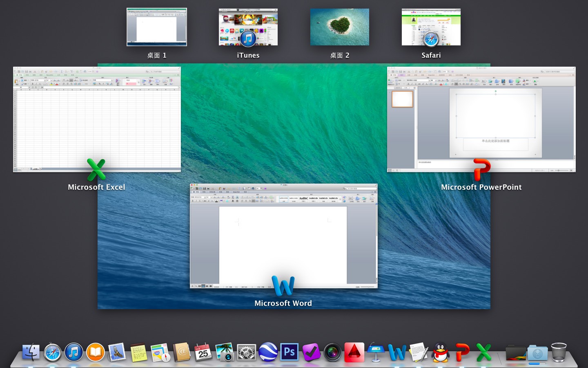Open TextEdit paper-and-pen icon
Viewport: 588px width, 368px height.
tap(419, 352)
